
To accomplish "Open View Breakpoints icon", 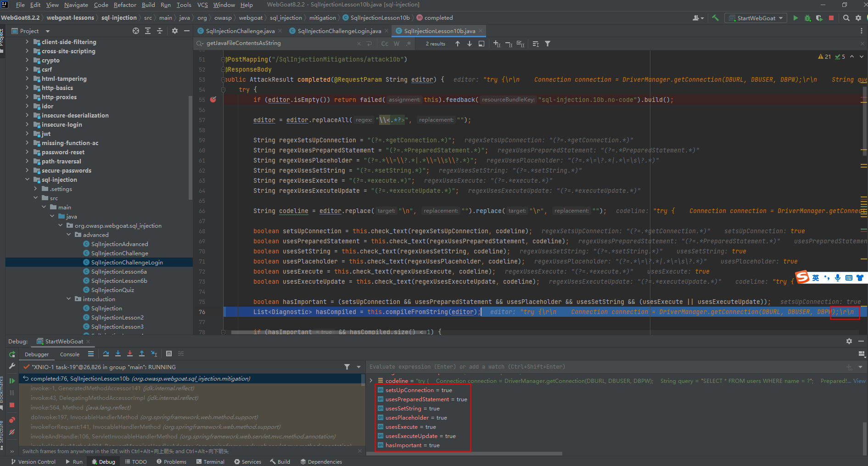I will point(12,420).
